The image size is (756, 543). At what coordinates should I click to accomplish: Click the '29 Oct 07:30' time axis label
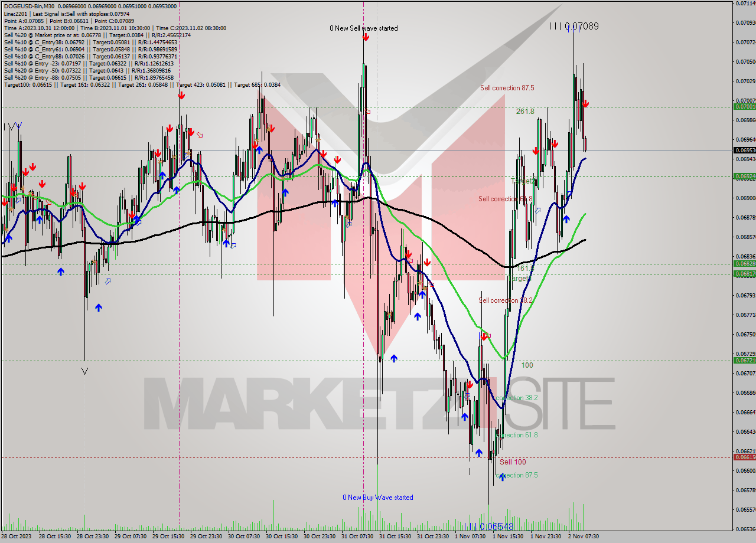(x=131, y=537)
